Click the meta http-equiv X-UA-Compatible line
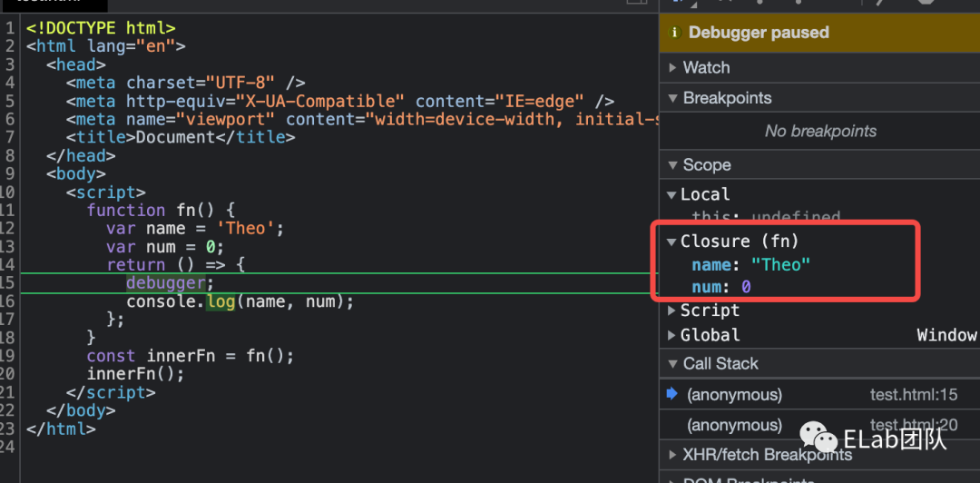This screenshot has width=980, height=483. coord(340,101)
